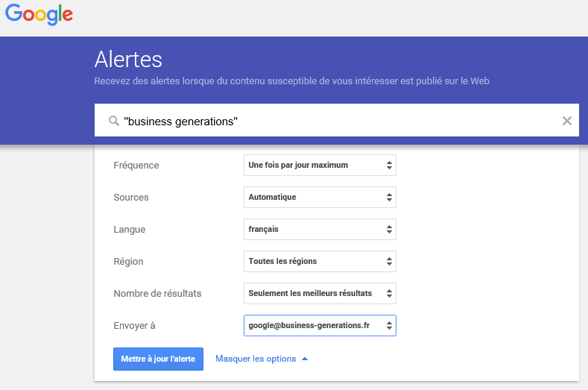Open the Langue dropdown showing français

(x=320, y=230)
